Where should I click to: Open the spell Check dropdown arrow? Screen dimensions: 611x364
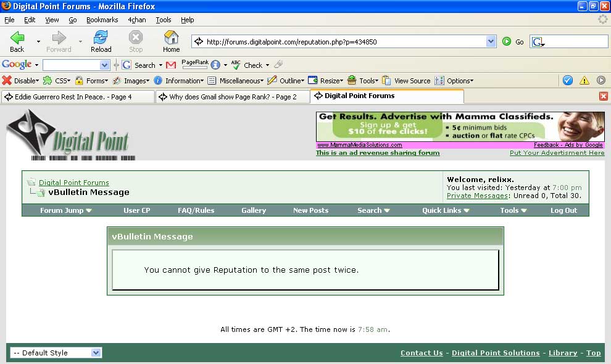[x=268, y=65]
